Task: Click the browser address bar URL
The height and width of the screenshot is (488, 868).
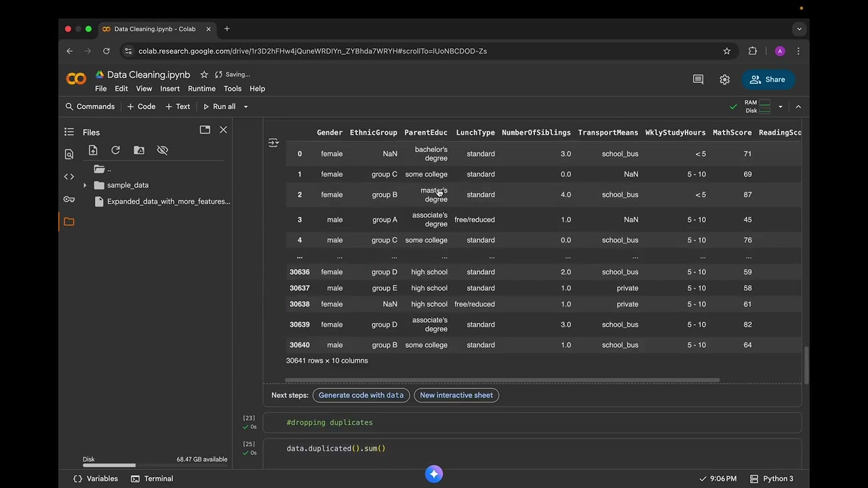Action: pyautogui.click(x=313, y=51)
